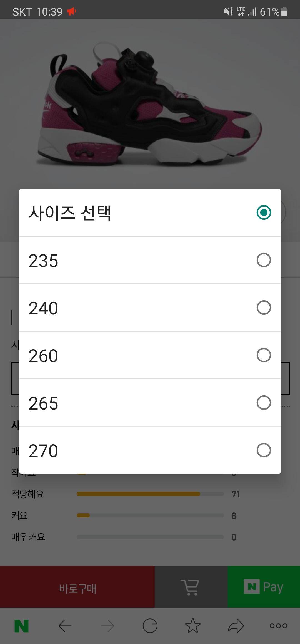This screenshot has width=300, height=644.
Task: Tap the share arrow icon
Action: [236, 626]
